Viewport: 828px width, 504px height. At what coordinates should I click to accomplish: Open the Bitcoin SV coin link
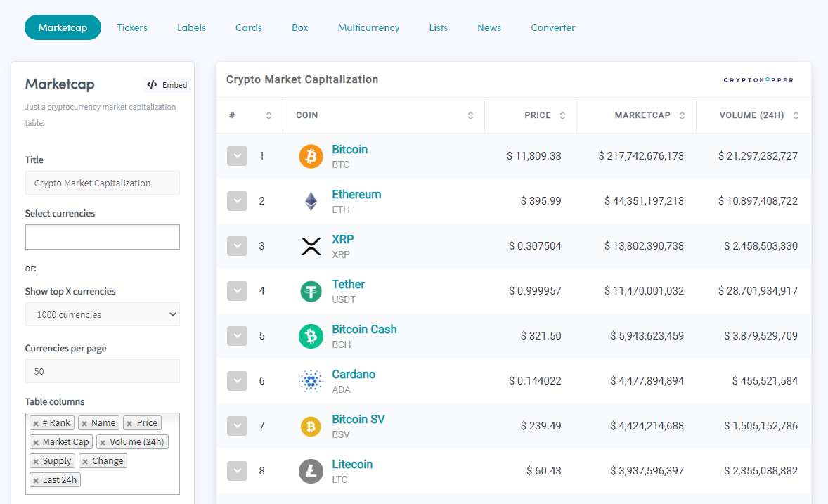[358, 419]
